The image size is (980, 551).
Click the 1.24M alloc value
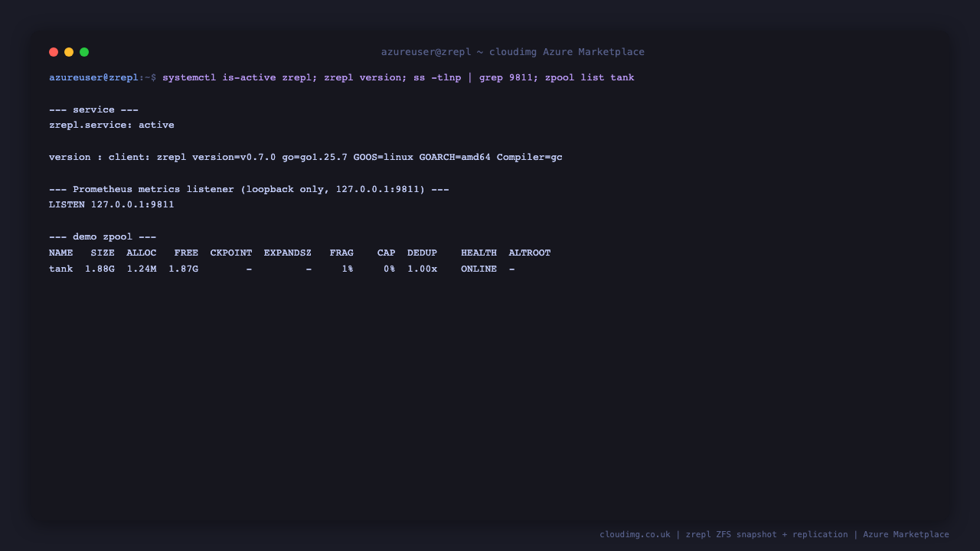(x=142, y=269)
